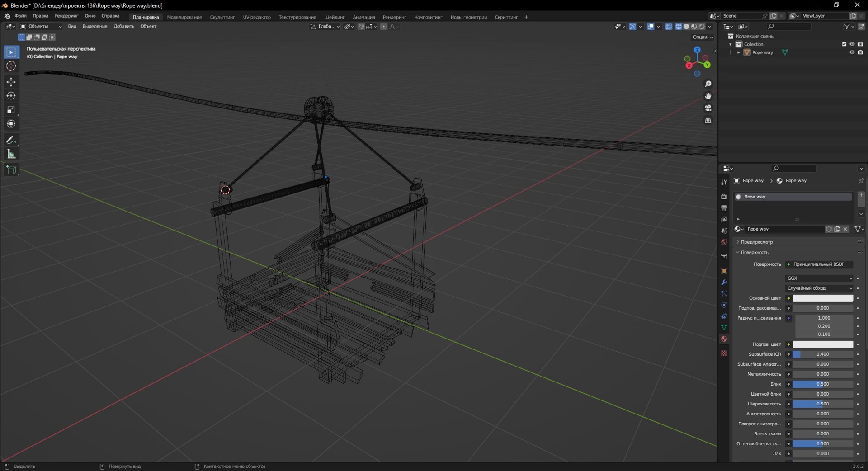
Task: Select the Measure tool
Action: pyautogui.click(x=11, y=154)
